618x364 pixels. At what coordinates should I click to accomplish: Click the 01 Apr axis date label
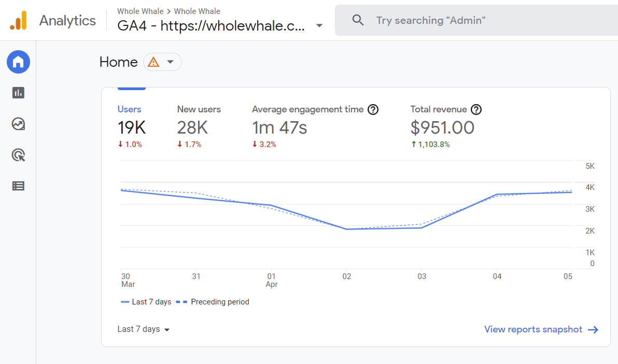(x=272, y=280)
